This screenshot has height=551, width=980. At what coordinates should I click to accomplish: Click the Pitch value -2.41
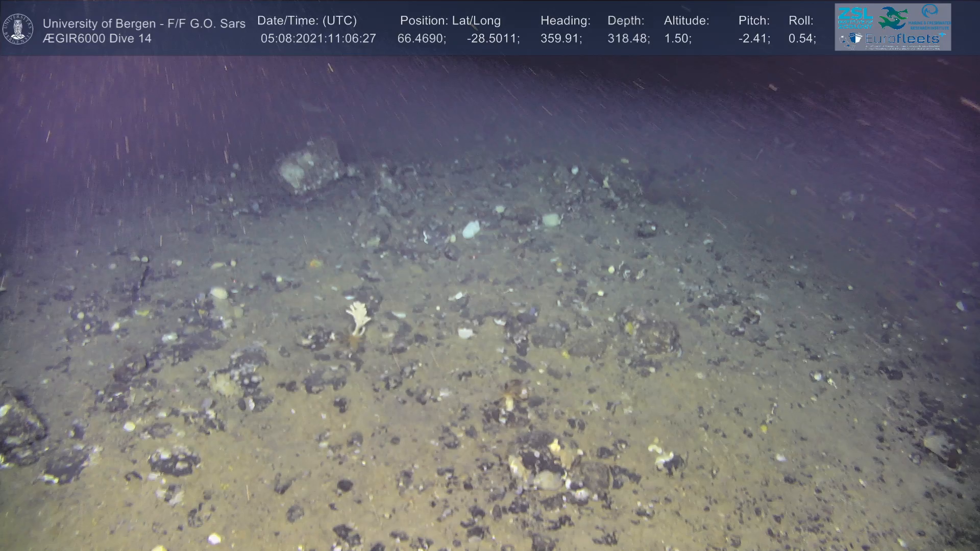(754, 39)
